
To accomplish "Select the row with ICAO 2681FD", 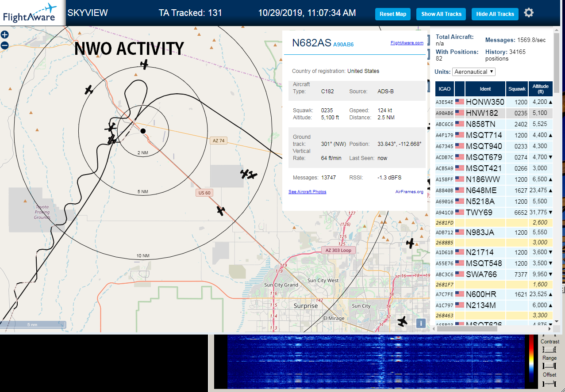I will 494,223.
